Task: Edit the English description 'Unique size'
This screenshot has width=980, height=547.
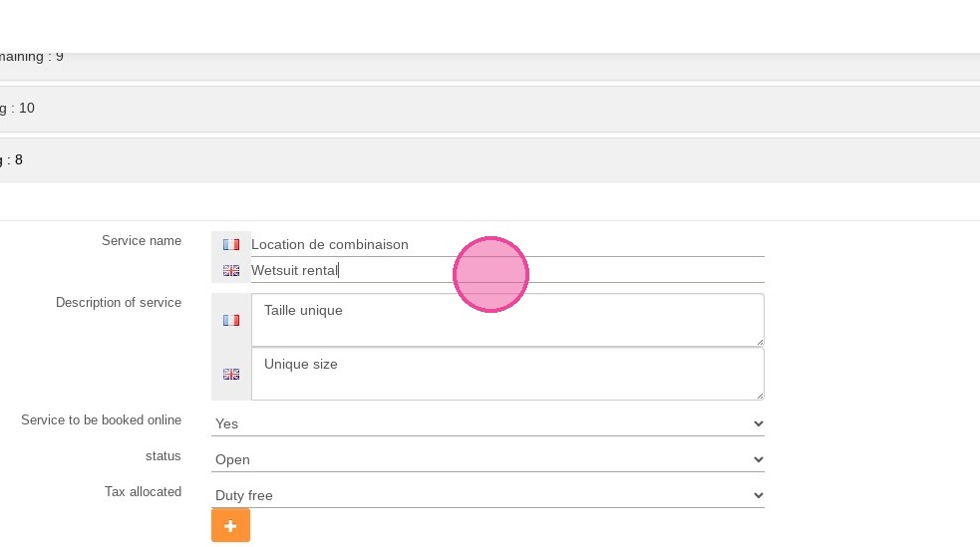Action: click(x=507, y=374)
